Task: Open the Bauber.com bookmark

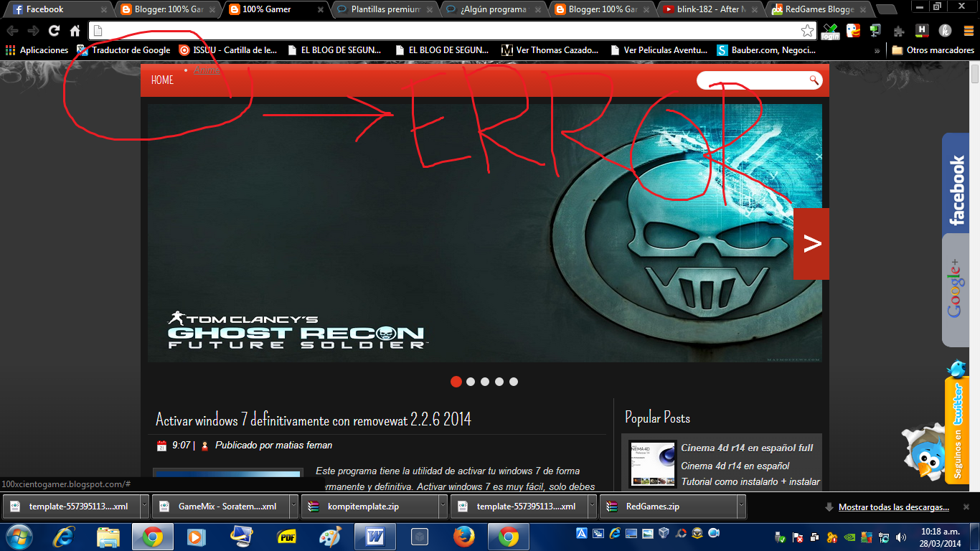Action: coord(766,50)
